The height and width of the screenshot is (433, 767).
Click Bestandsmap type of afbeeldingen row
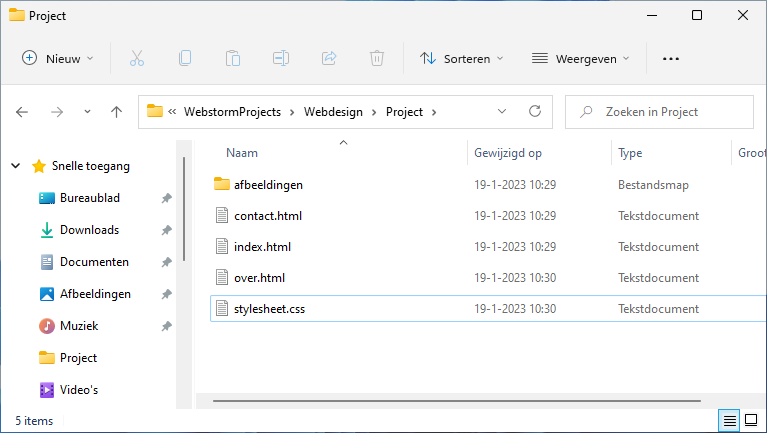653,184
